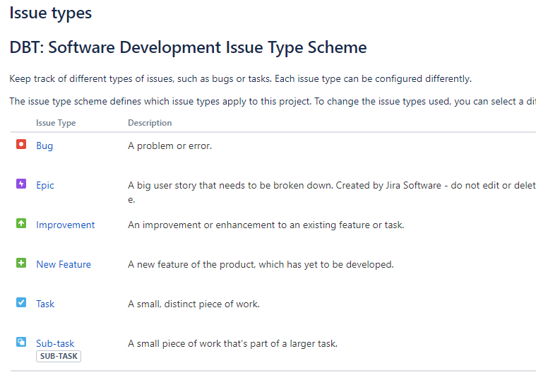536x392 pixels.
Task: Click the 'A new feature of the product' description
Action: tap(261, 265)
